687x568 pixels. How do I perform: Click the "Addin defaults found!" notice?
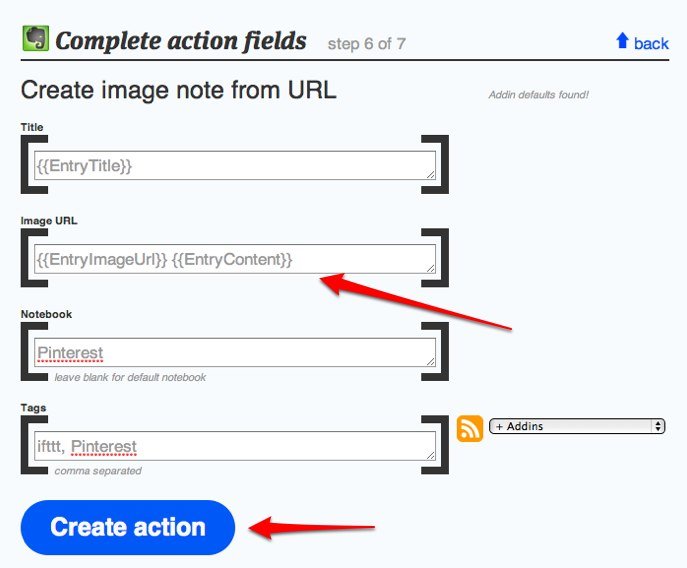pos(538,95)
